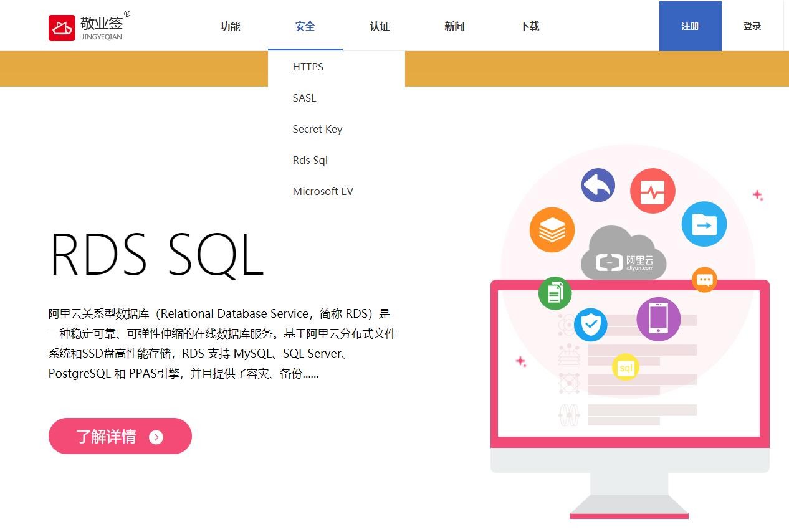Click the blue 注册 register button
789x532 pixels.
[x=691, y=26]
